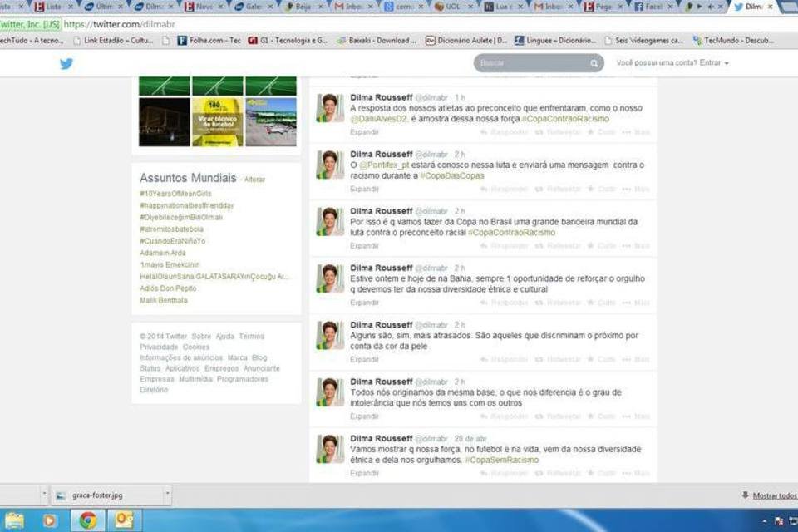Switch to the Pega browser tab
This screenshot has height=532, width=798.
pos(603,7)
